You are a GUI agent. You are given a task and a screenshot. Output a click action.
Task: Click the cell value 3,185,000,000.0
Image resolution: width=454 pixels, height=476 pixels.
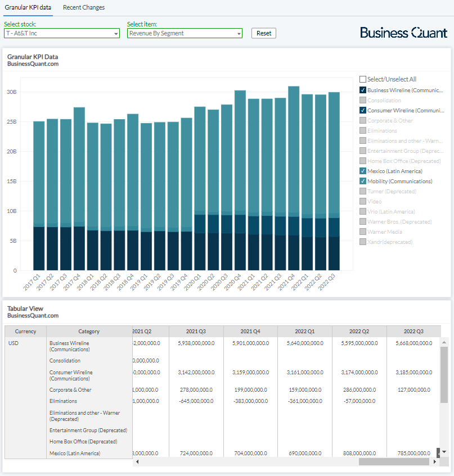[x=414, y=372]
